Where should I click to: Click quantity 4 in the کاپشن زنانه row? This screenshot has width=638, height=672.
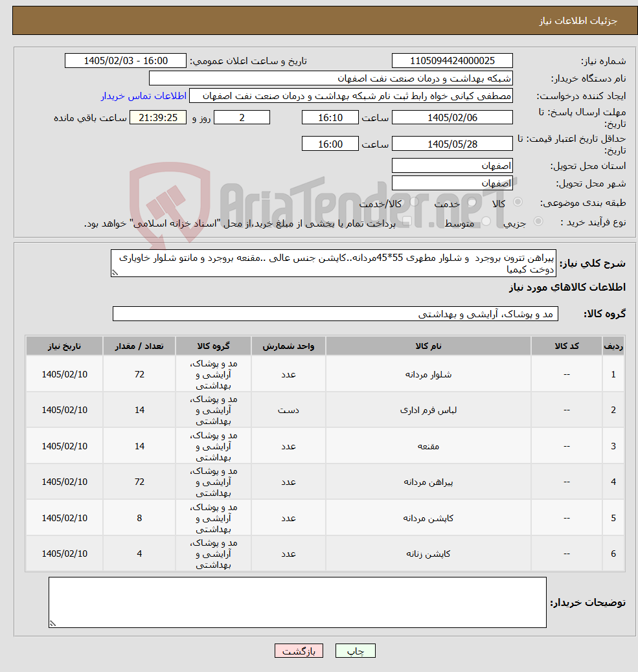tap(139, 554)
